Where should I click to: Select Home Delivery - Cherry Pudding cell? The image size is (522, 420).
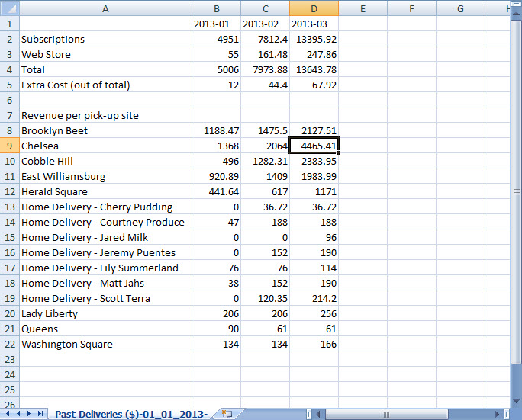point(105,207)
